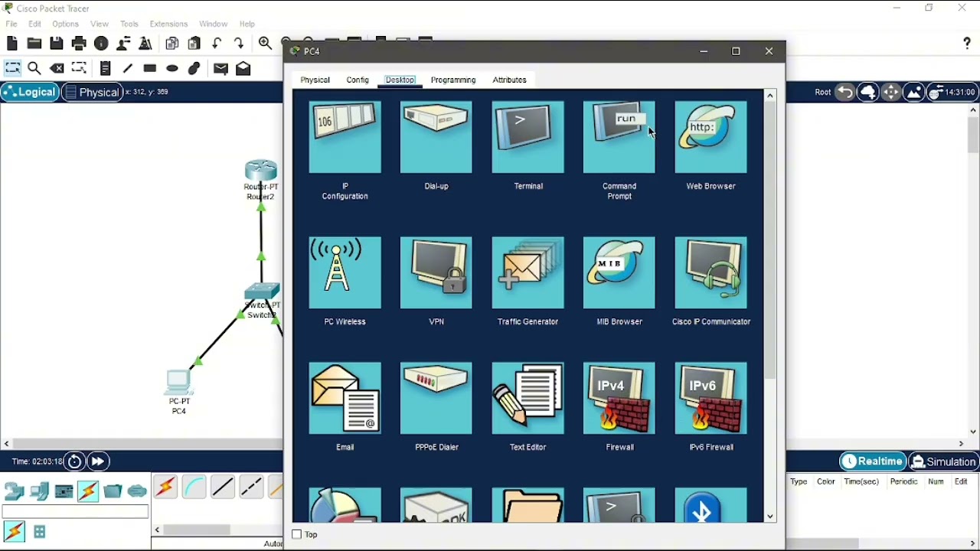Switch to Attributes tab in PC4

tap(509, 80)
